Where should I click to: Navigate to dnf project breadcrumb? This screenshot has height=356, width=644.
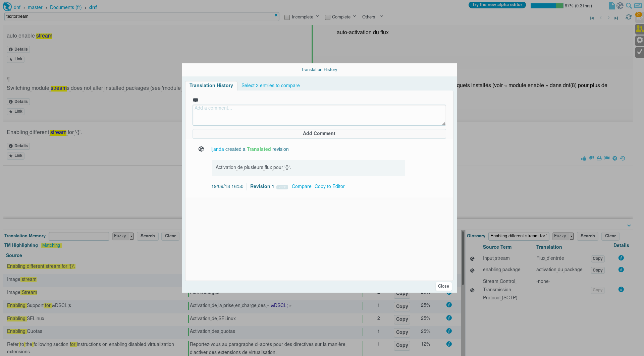pyautogui.click(x=17, y=7)
